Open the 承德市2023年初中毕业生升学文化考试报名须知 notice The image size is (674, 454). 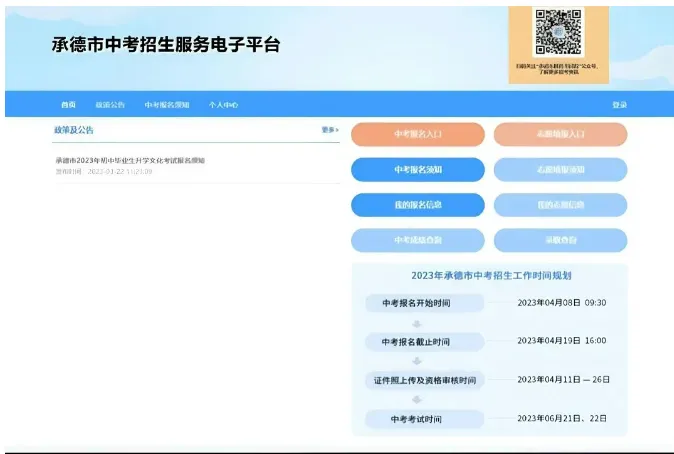point(130,160)
